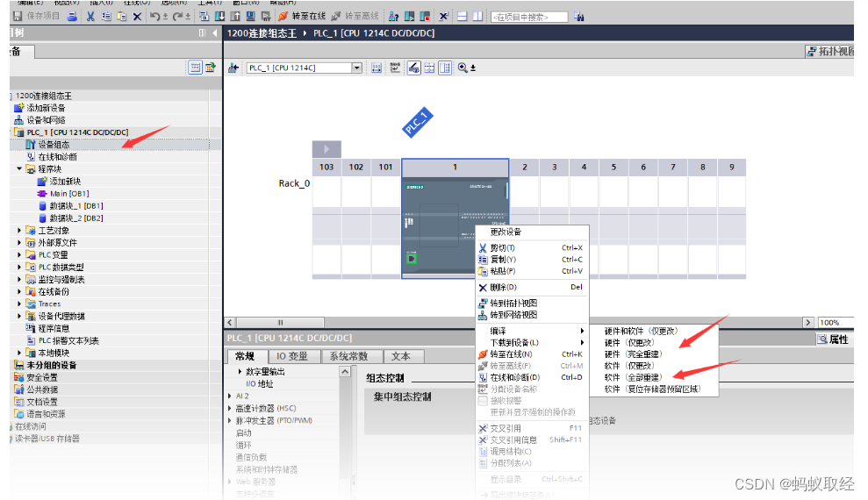
Task: Expand the PLC 变量 folder
Action: click(x=19, y=254)
